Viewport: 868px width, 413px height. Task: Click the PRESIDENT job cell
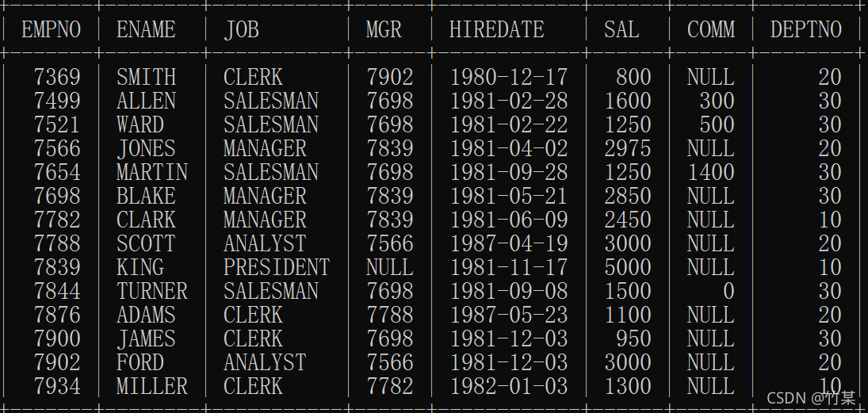click(277, 267)
